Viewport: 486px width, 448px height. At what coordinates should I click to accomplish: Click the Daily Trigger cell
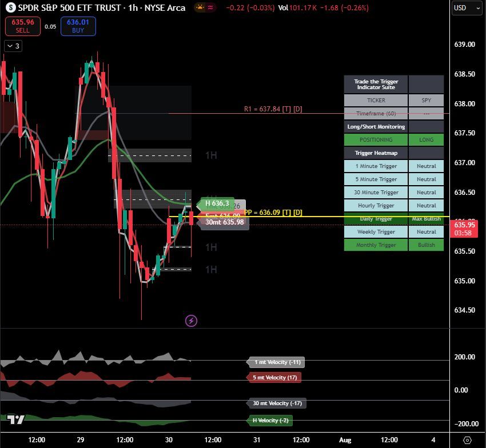click(376, 219)
